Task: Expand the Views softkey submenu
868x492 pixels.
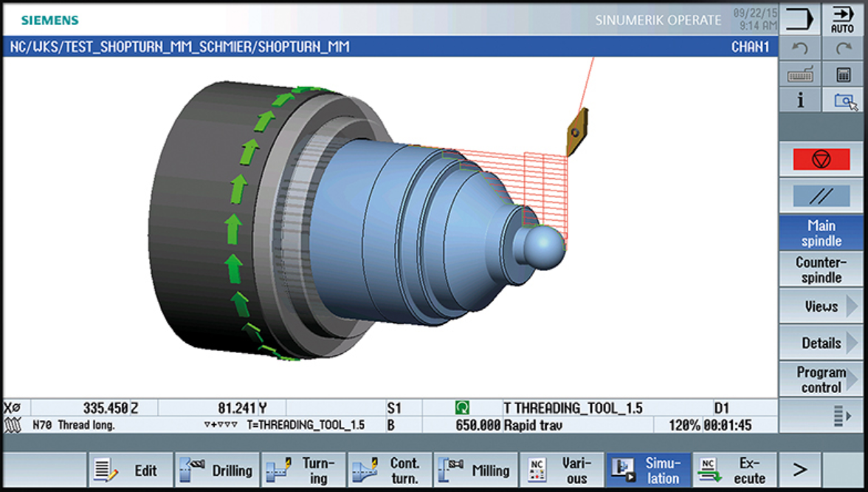Action: pos(821,306)
